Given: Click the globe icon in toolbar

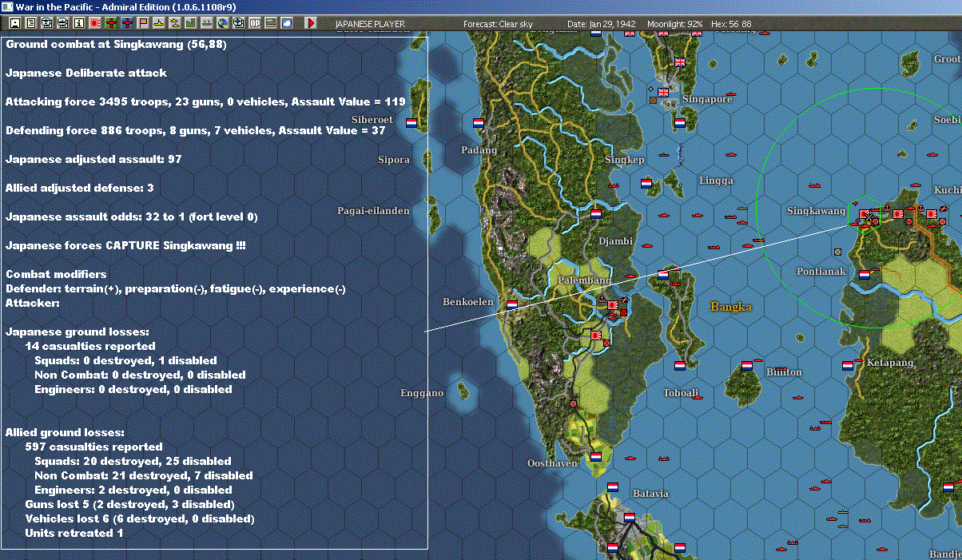Looking at the screenshot, I should coord(222,23).
